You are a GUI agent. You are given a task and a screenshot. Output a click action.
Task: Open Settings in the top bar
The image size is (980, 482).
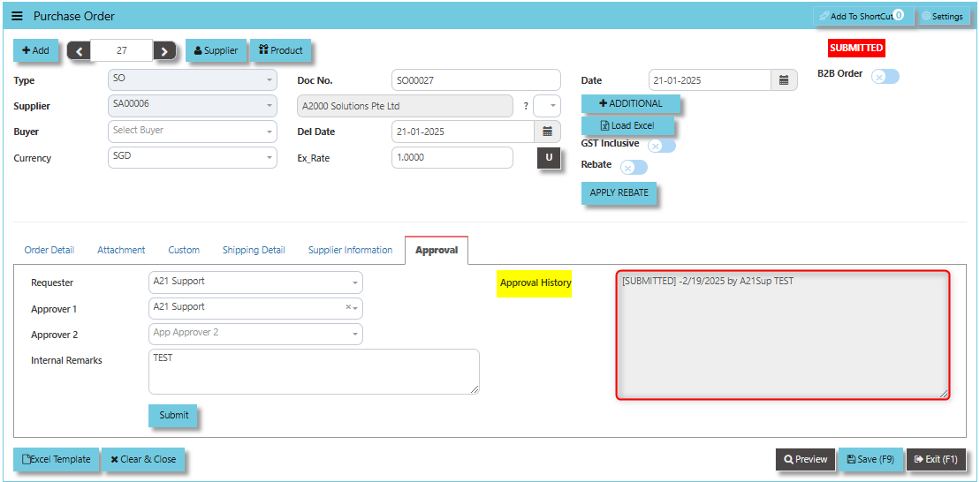click(x=943, y=16)
